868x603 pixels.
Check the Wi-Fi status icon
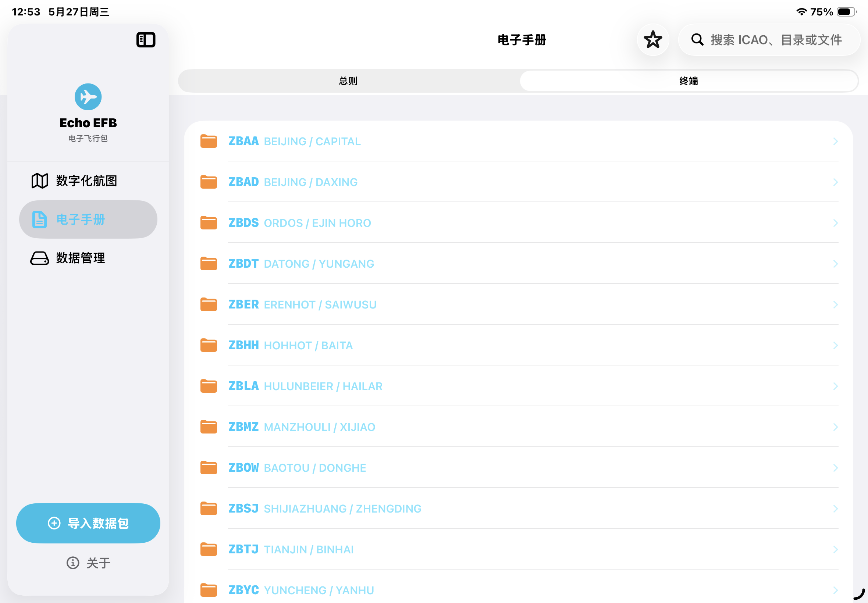pyautogui.click(x=801, y=12)
